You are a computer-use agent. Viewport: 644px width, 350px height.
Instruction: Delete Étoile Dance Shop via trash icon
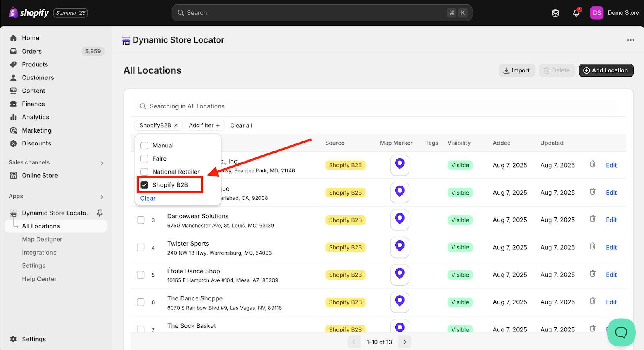click(593, 273)
